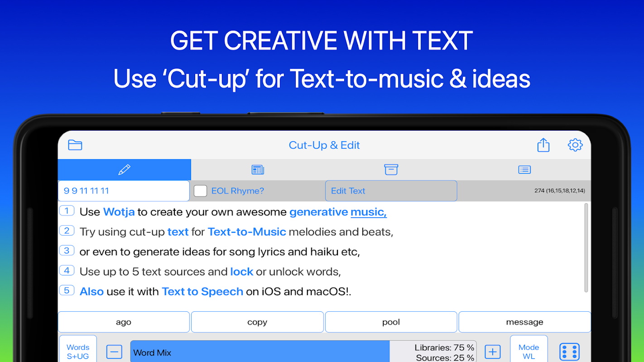Choose the suggested word 'ago'
Viewport: 644px width, 362px height.
[x=124, y=322]
